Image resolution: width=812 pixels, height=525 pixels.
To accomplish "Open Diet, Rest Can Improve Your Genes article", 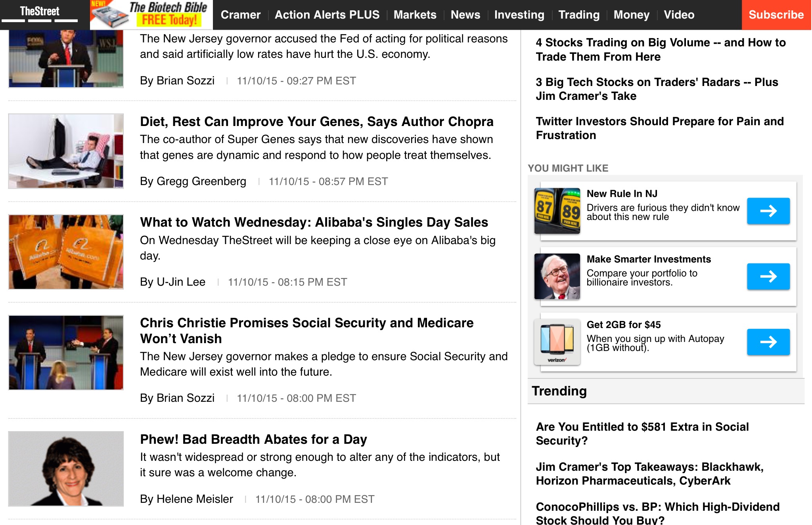I will (x=316, y=122).
